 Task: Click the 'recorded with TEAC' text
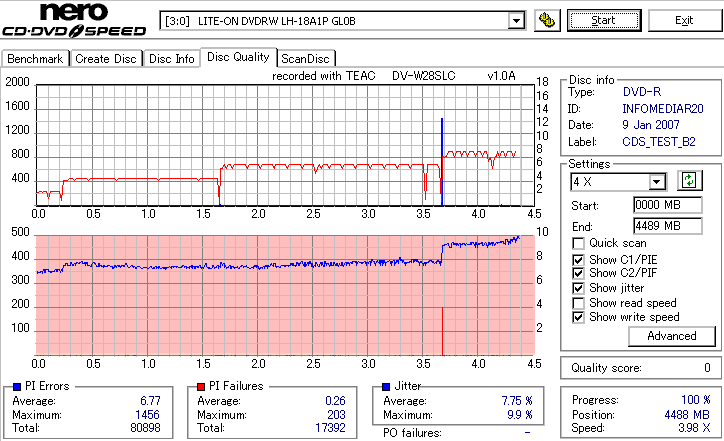tap(324, 76)
